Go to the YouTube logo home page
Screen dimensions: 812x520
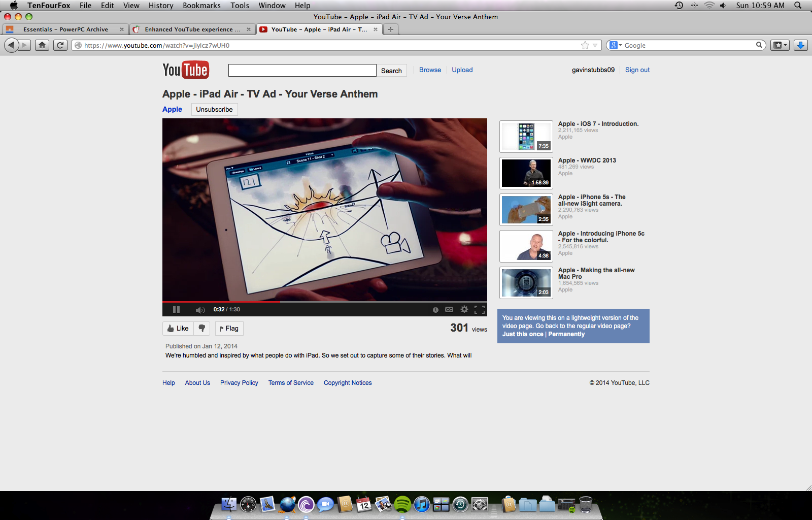[x=185, y=70]
